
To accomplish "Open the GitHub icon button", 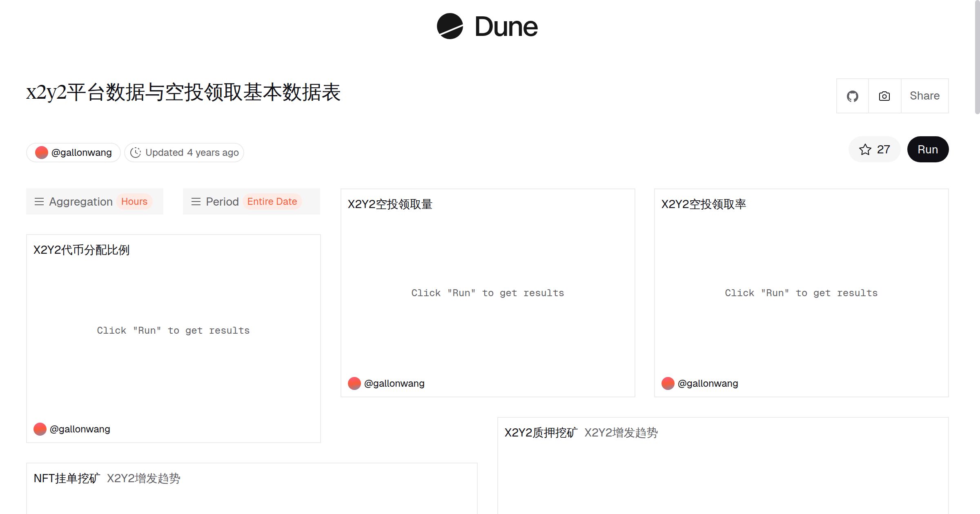I will (852, 96).
